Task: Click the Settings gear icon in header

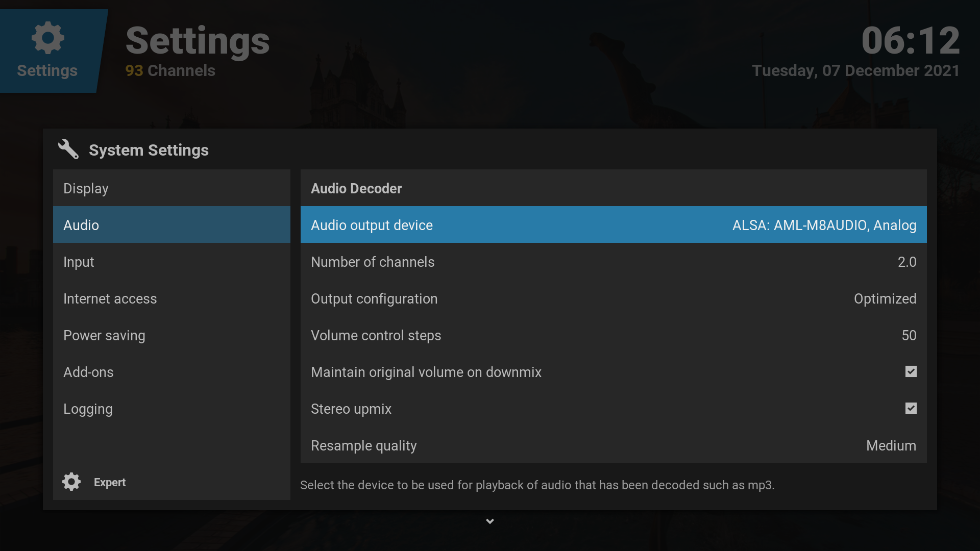Action: click(48, 38)
